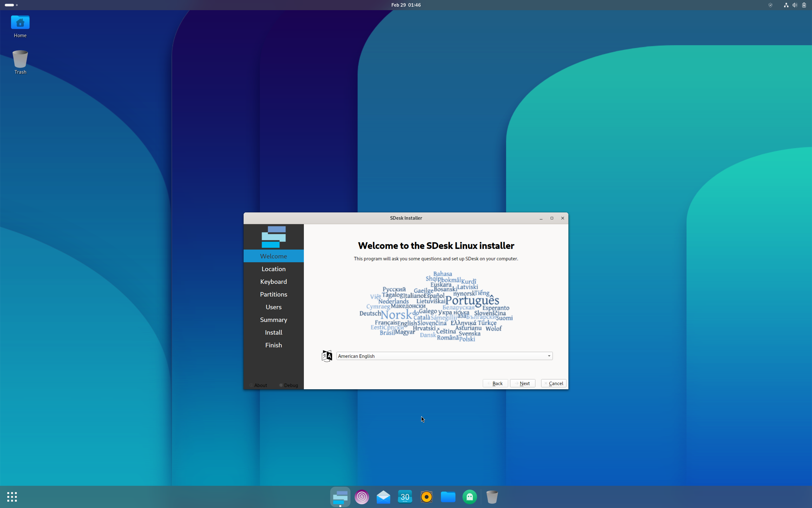Maximize the SDesk Installer window

[x=552, y=218]
